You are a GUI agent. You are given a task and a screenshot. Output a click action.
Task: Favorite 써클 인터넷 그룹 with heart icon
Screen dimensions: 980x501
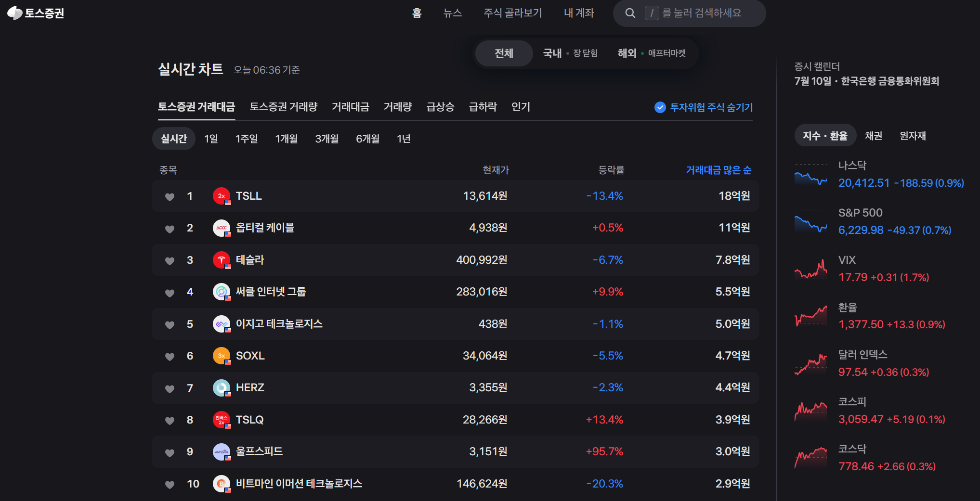tap(170, 293)
